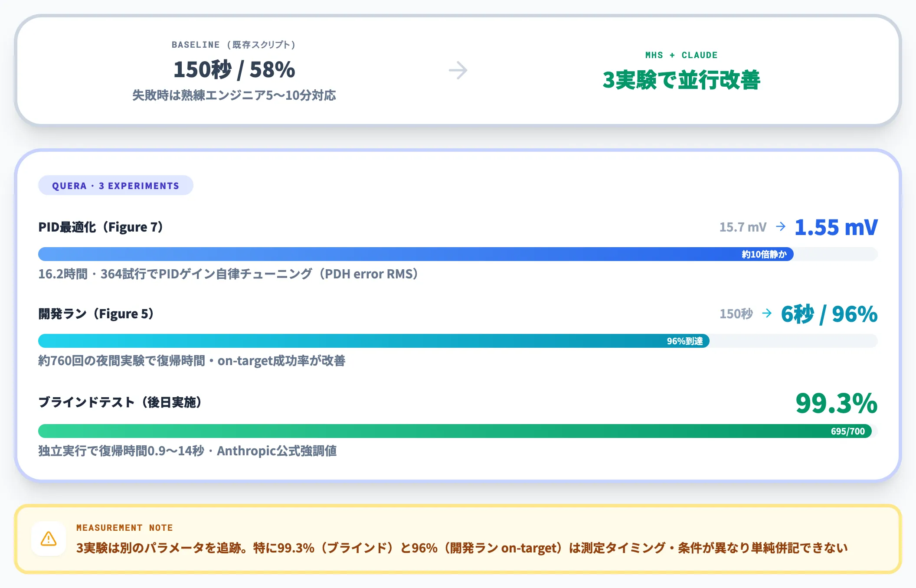Click the 16.2時間・364試行 description line

pos(228,274)
